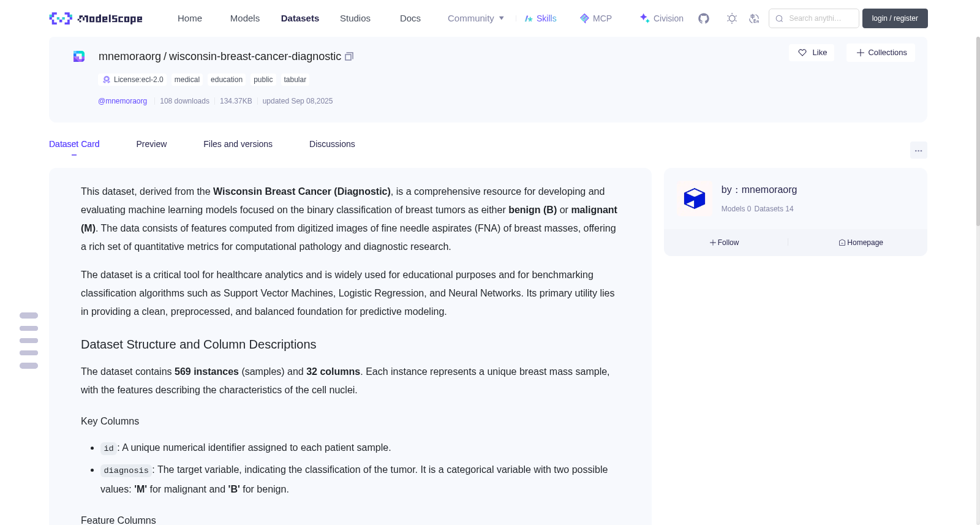Open the table-of-contents outline on left
The width and height of the screenshot is (980, 525).
click(29, 341)
